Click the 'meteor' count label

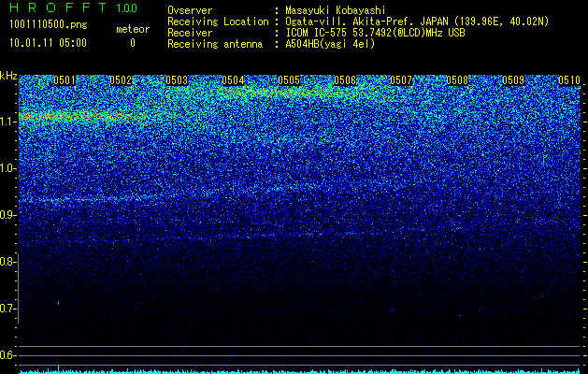click(133, 29)
